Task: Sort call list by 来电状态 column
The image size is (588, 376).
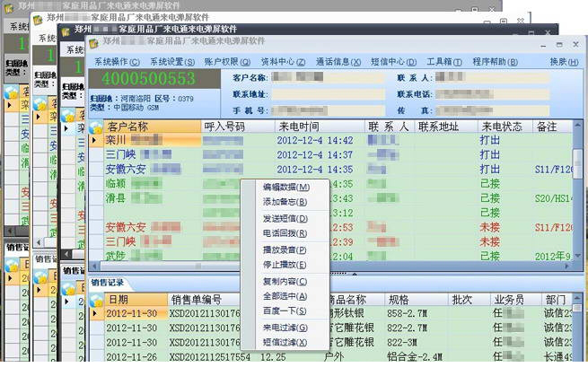Action: (505, 127)
